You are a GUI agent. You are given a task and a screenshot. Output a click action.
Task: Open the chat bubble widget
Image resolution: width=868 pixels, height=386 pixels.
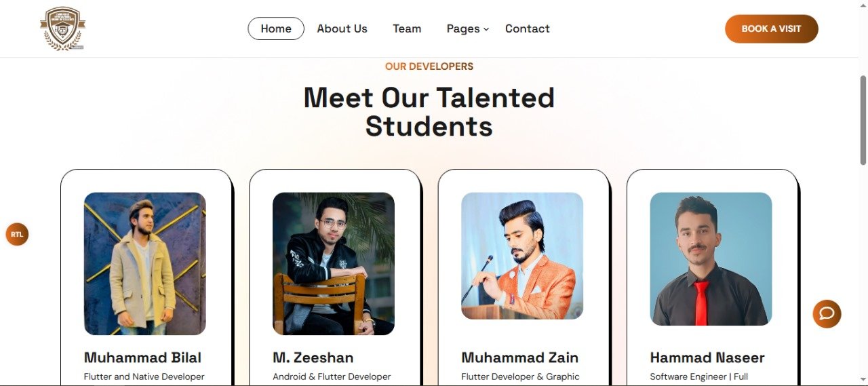pos(827,313)
